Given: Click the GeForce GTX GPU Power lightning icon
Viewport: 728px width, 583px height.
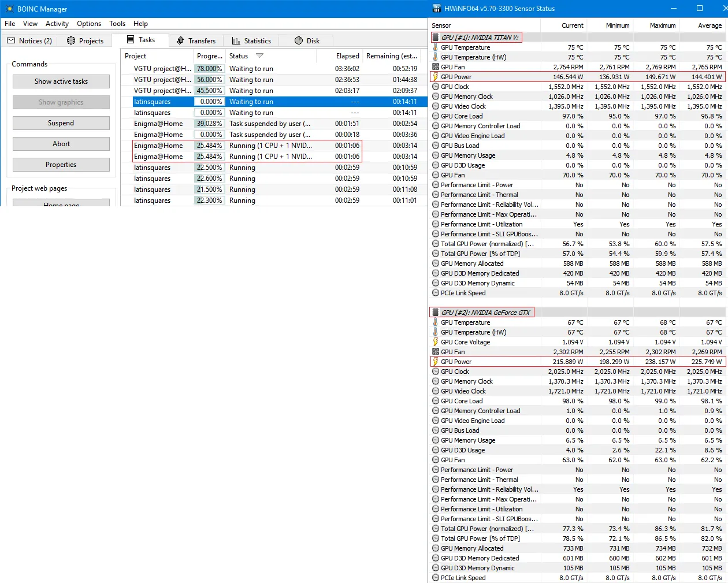Looking at the screenshot, I should point(436,362).
